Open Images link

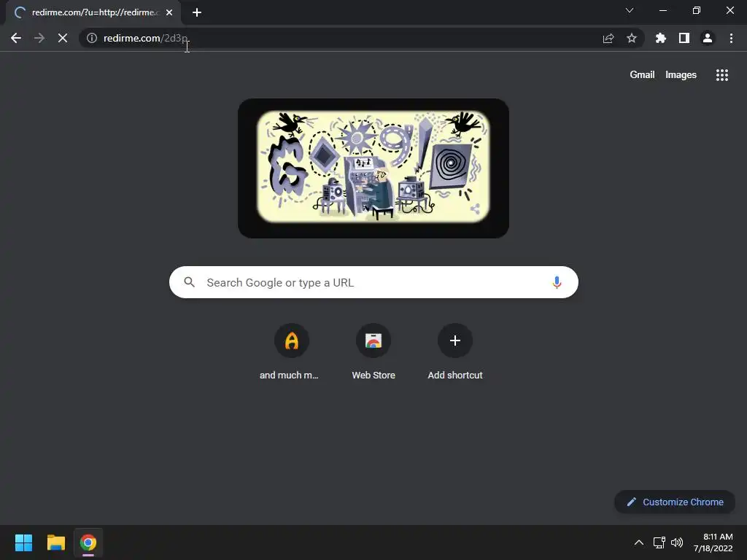pos(681,75)
